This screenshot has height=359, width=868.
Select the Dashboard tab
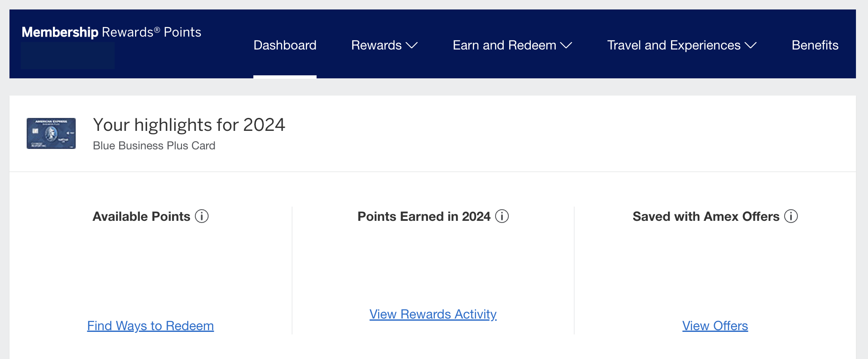(x=285, y=45)
